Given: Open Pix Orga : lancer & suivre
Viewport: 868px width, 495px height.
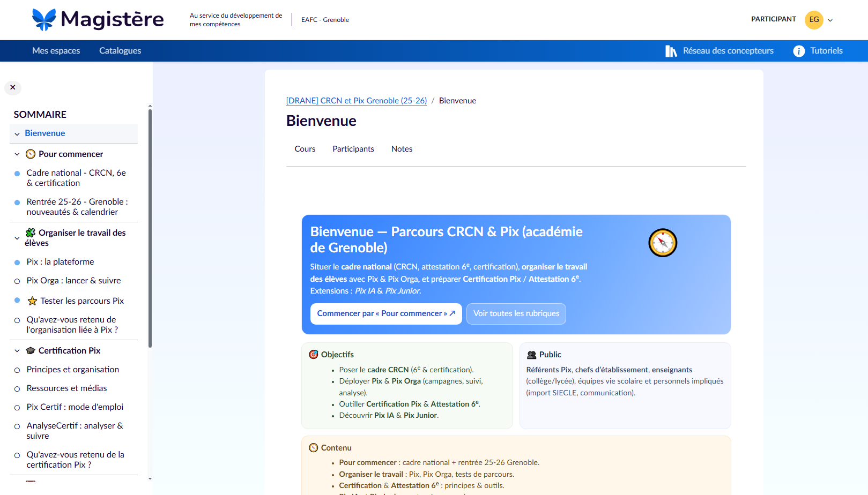Looking at the screenshot, I should click(74, 281).
